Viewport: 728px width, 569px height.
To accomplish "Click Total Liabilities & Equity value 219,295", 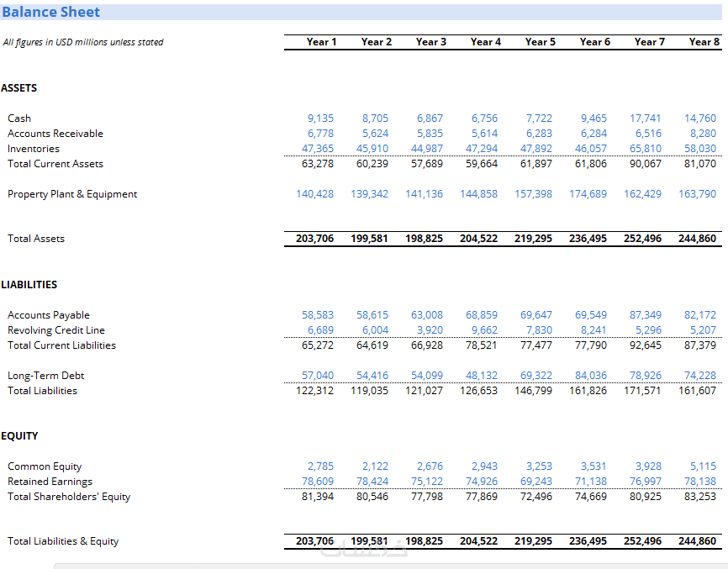I will pyautogui.click(x=534, y=541).
